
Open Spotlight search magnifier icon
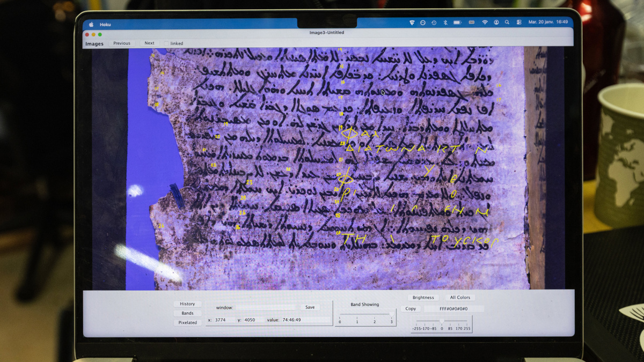coord(507,23)
